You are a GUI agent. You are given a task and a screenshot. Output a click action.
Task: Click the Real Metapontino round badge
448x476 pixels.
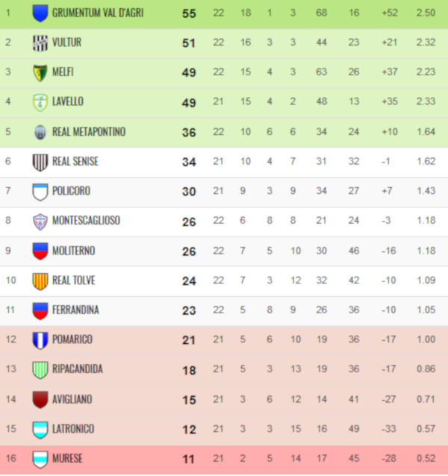click(40, 132)
